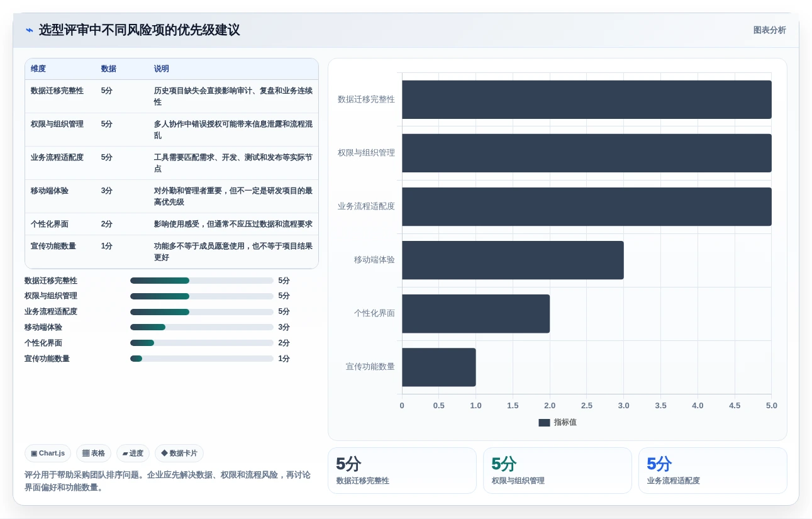Image resolution: width=812 pixels, height=519 pixels.
Task: Select the 进度 tag chip
Action: pos(133,453)
